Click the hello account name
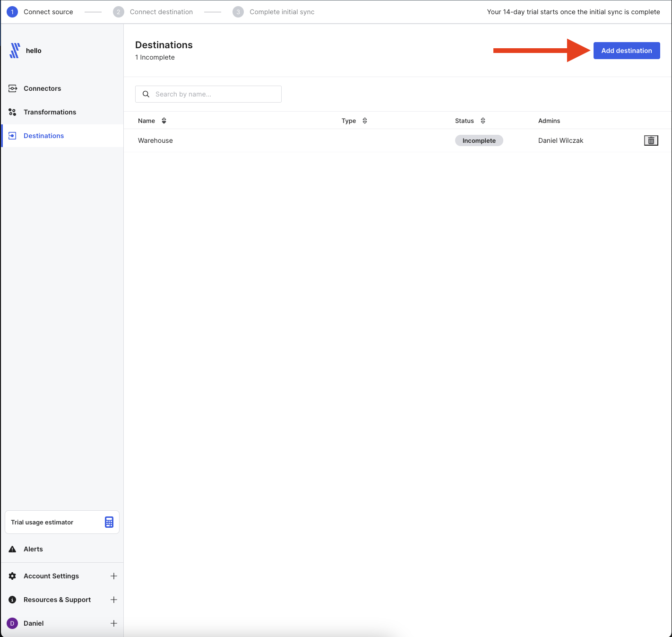Image resolution: width=672 pixels, height=637 pixels. (x=34, y=51)
